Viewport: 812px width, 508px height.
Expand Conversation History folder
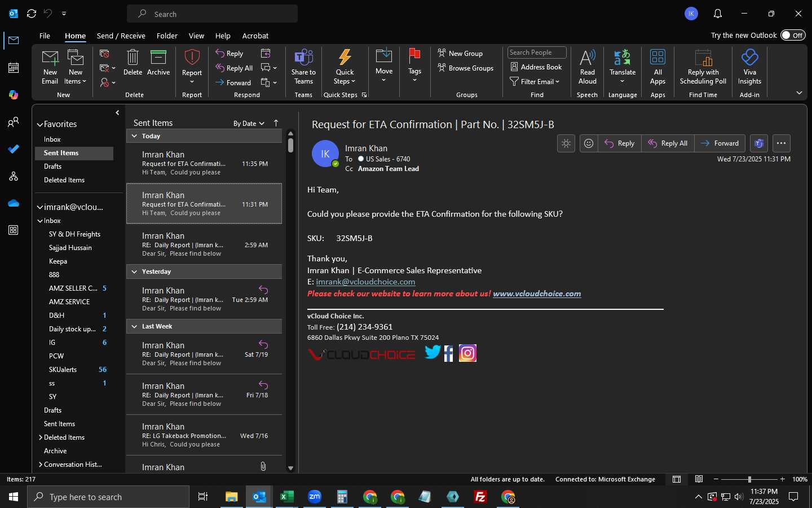(41, 465)
